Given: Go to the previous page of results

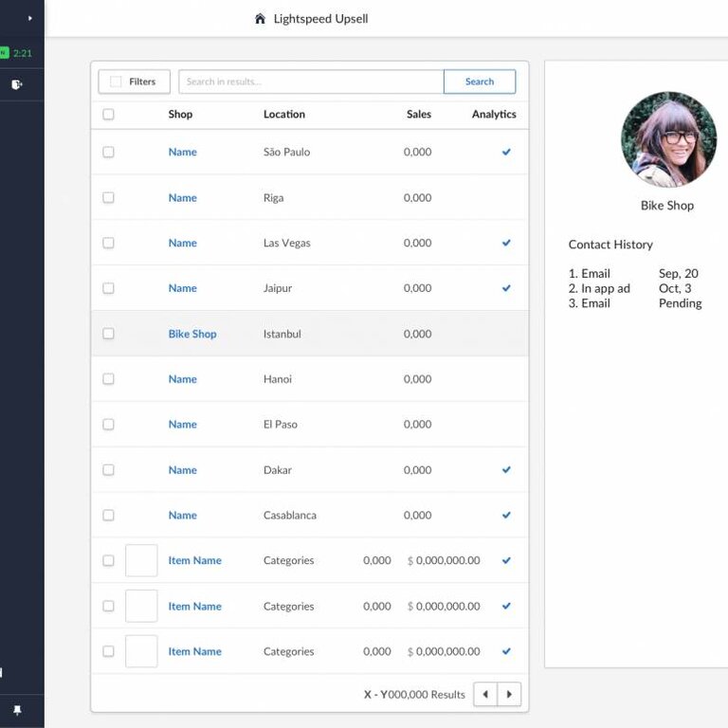Looking at the screenshot, I should 485,695.
